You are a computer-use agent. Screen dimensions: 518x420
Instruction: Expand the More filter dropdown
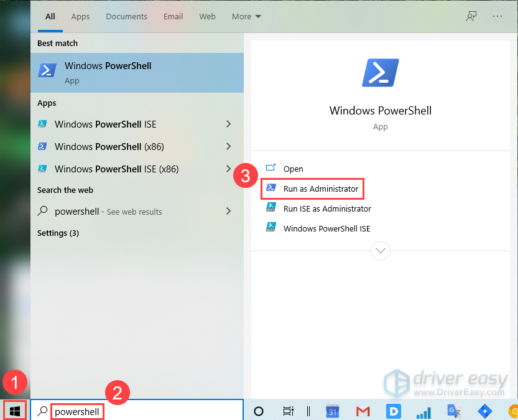tap(246, 17)
